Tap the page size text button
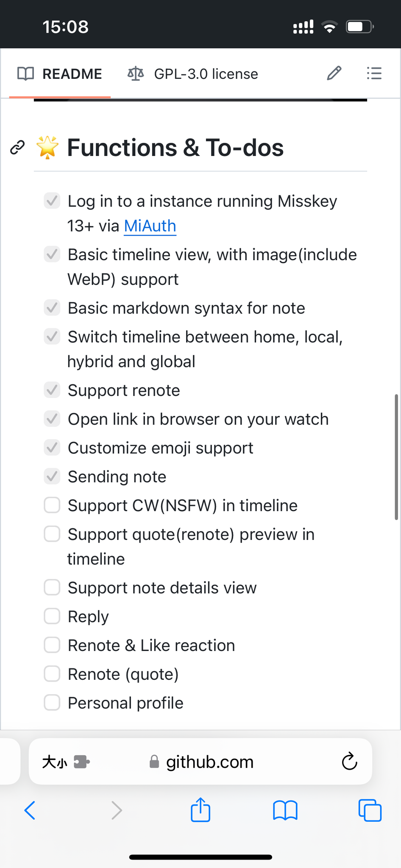Image resolution: width=401 pixels, height=868 pixels. coord(54,762)
